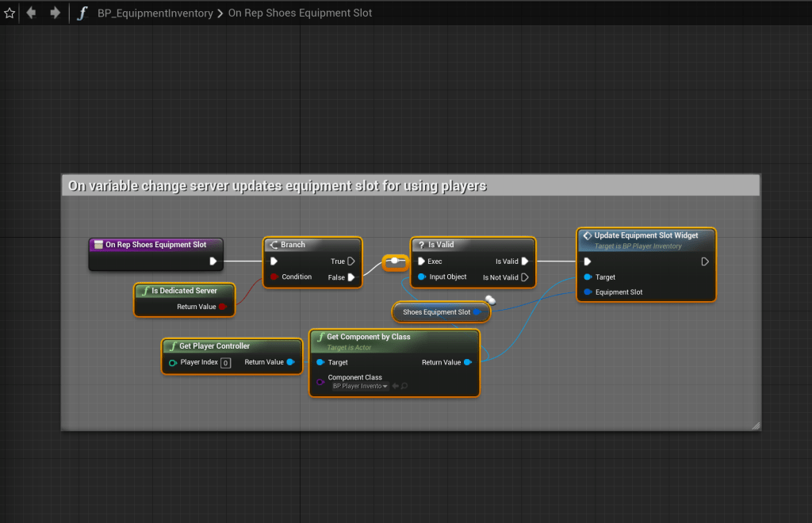Click the comment box resize handle
The image size is (812, 523).
point(755,426)
